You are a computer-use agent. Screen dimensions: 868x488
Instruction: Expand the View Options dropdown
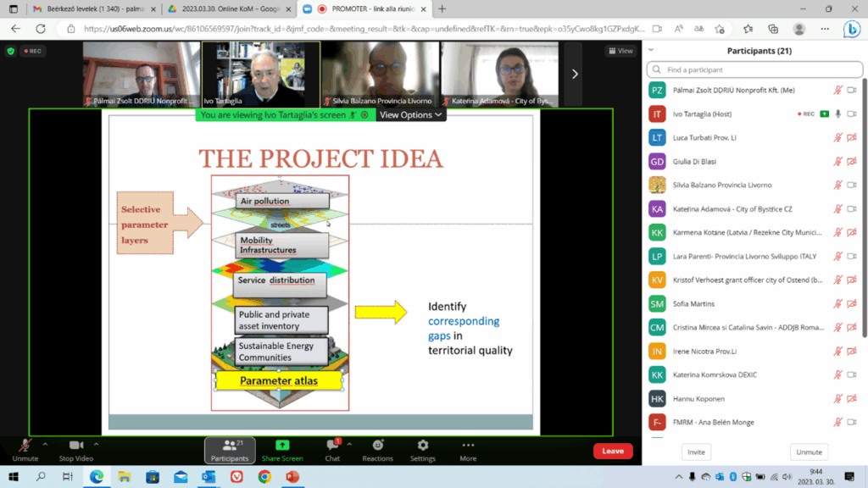[410, 115]
